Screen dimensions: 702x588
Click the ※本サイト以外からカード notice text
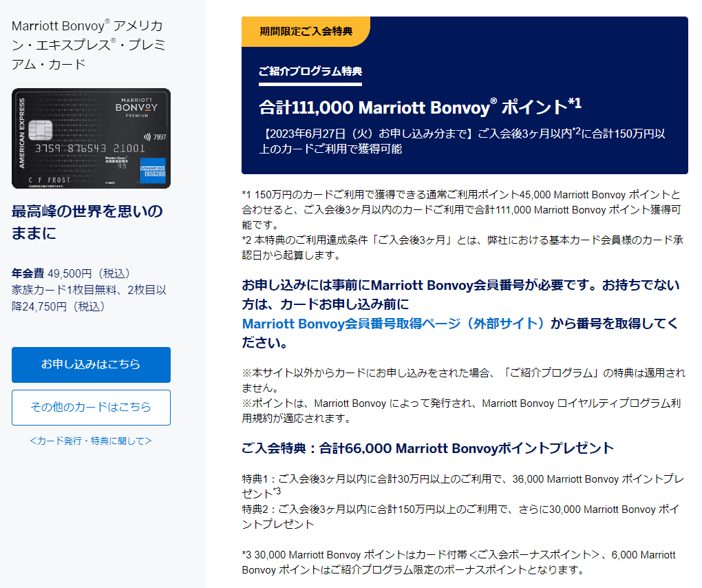pyautogui.click(x=463, y=380)
